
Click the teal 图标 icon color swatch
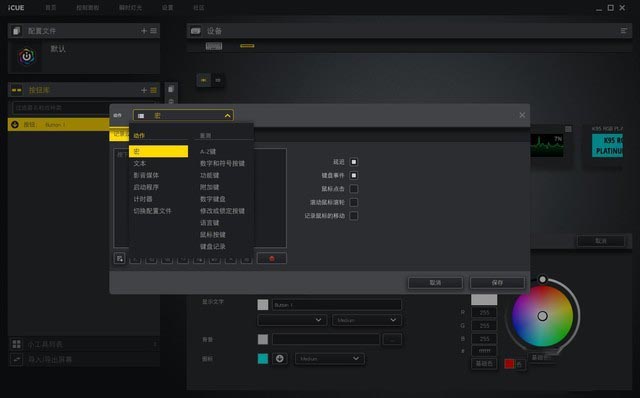[x=263, y=359]
